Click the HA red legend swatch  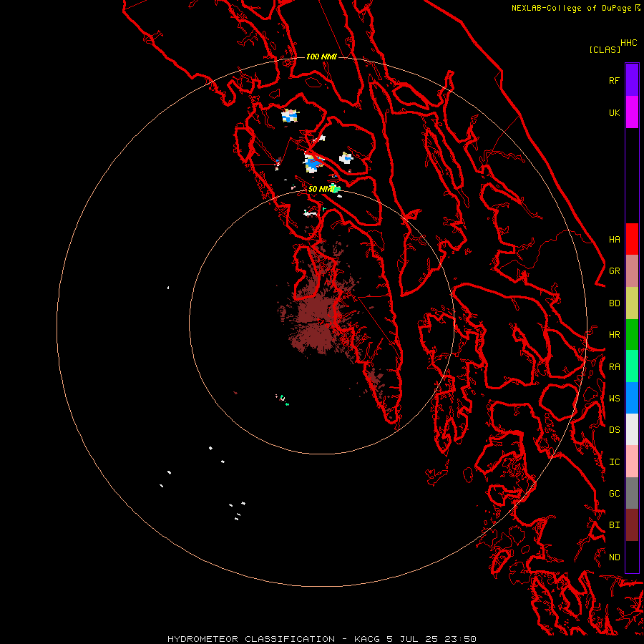click(x=632, y=239)
